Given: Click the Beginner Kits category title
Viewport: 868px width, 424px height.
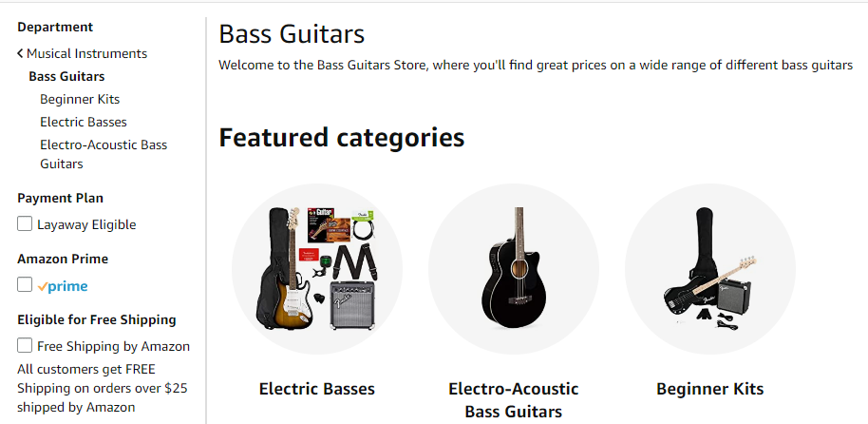Looking at the screenshot, I should click(x=710, y=389).
